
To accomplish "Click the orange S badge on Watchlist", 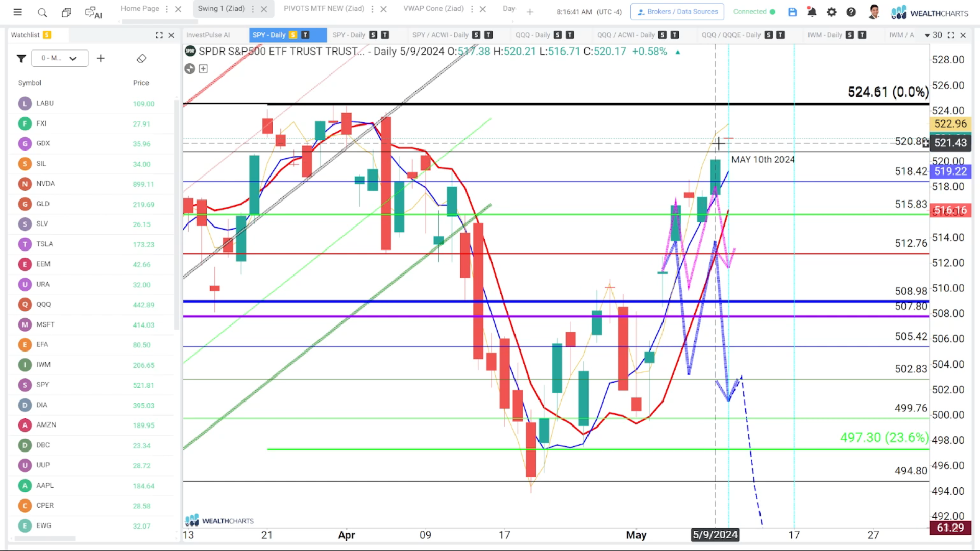I will pyautogui.click(x=47, y=35).
